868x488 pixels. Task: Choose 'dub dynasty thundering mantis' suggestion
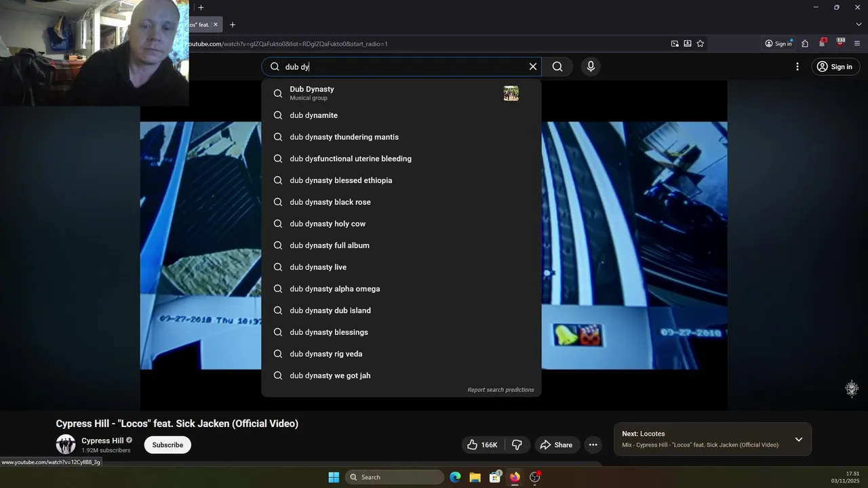pyautogui.click(x=401, y=137)
